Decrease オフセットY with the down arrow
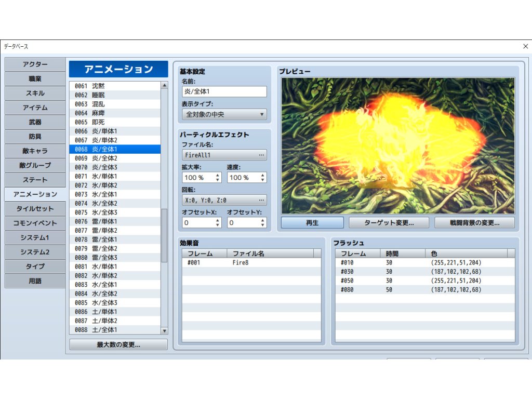Screen dimensions: 532x399 [263, 225]
